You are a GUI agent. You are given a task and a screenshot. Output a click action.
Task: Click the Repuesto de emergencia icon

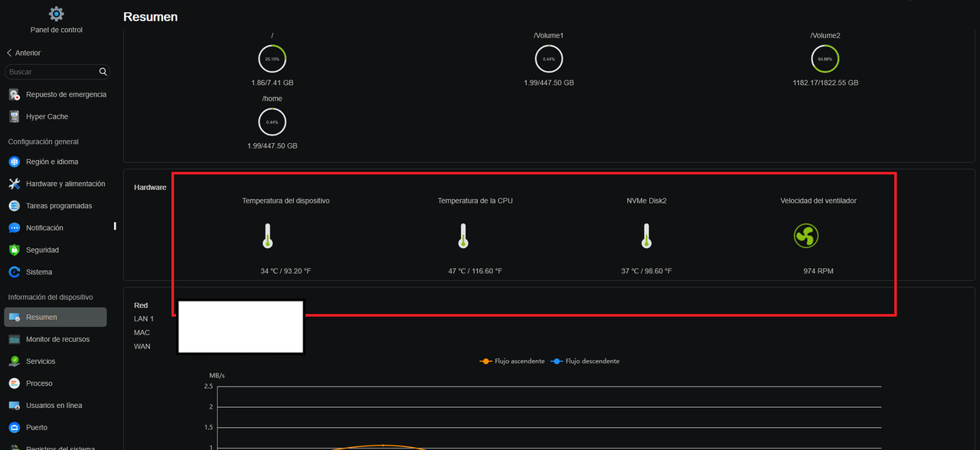point(14,95)
